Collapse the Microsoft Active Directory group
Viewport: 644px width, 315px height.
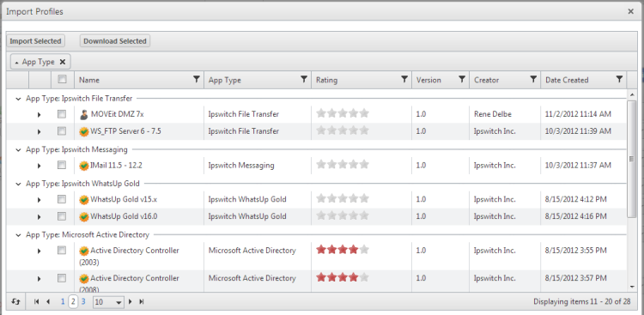pyautogui.click(x=18, y=235)
